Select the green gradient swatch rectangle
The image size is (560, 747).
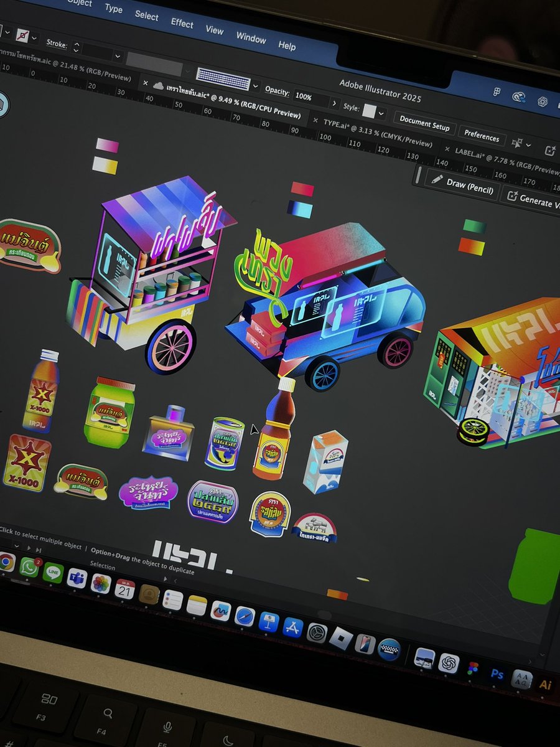pyautogui.click(x=474, y=227)
